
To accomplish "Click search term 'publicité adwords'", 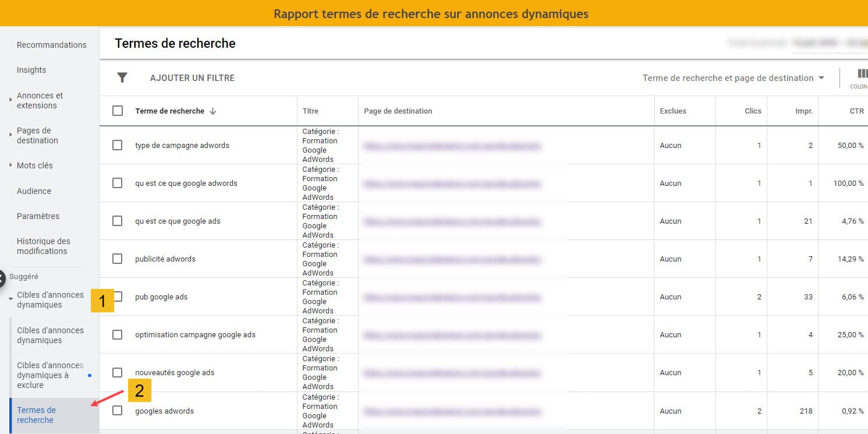I will (165, 259).
